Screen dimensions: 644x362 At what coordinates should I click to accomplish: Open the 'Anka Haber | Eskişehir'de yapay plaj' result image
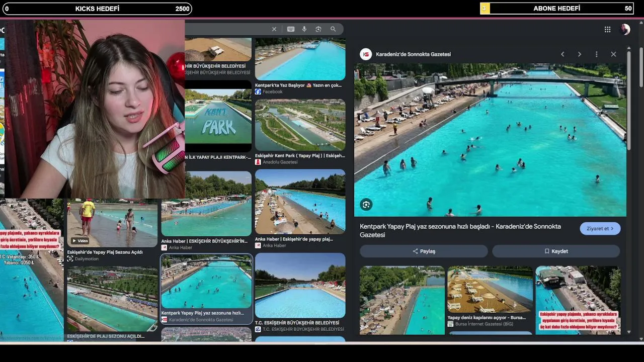click(x=300, y=202)
